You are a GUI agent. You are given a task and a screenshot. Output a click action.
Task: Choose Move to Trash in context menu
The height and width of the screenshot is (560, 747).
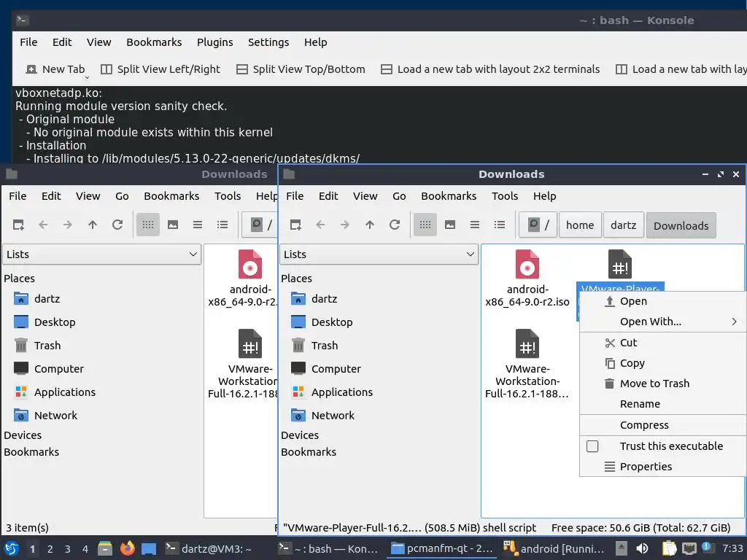click(x=662, y=384)
